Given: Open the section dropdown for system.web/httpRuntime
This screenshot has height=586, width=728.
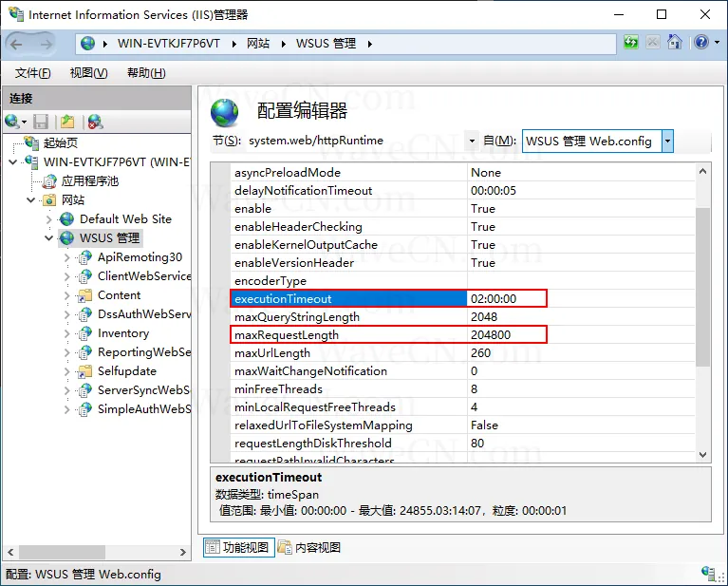Looking at the screenshot, I should point(472,141).
